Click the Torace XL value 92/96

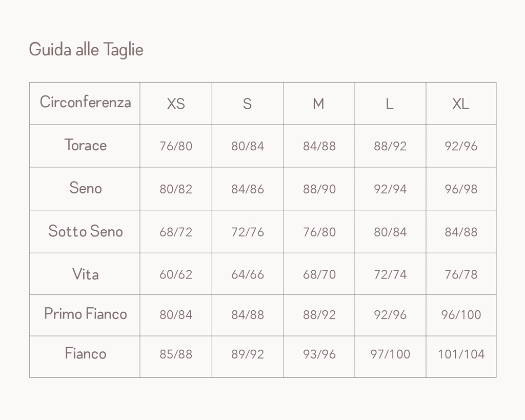(x=461, y=146)
